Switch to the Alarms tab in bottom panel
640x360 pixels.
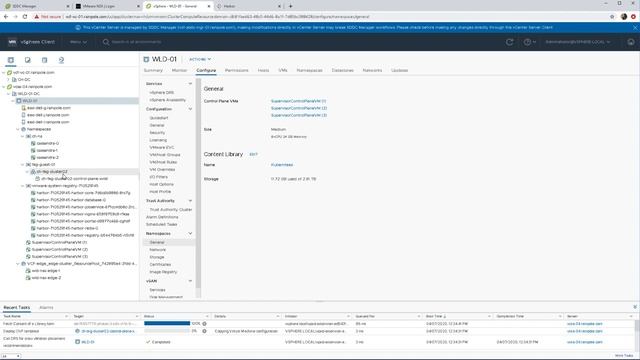point(46,307)
